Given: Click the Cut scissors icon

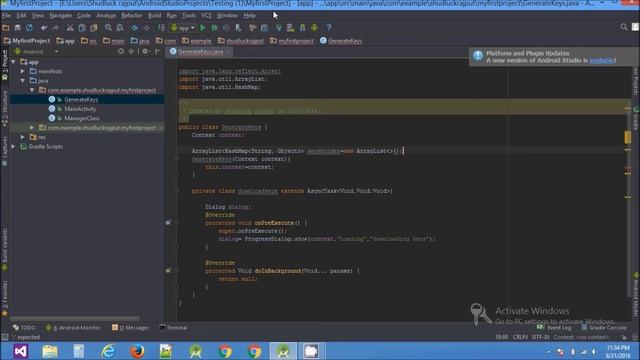Looking at the screenshot, I should coord(70,28).
